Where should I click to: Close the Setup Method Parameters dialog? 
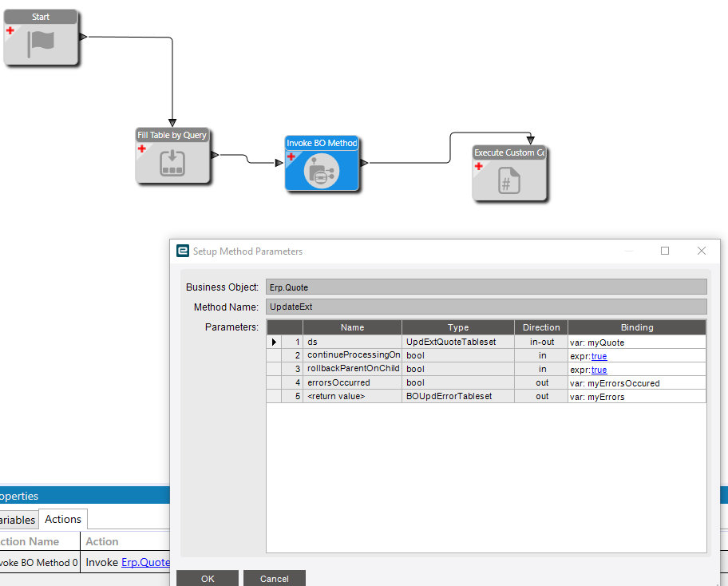pos(702,251)
